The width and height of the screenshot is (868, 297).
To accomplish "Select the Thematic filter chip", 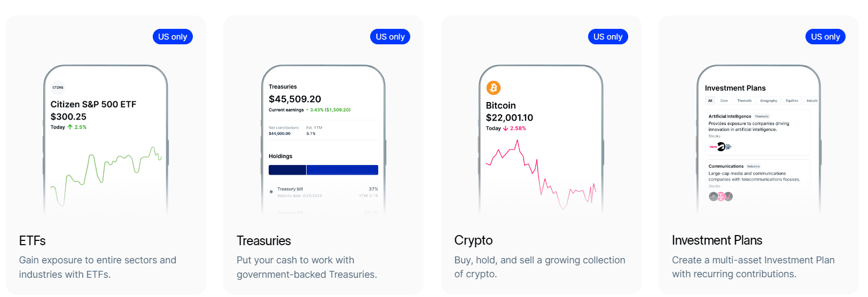I will (744, 100).
